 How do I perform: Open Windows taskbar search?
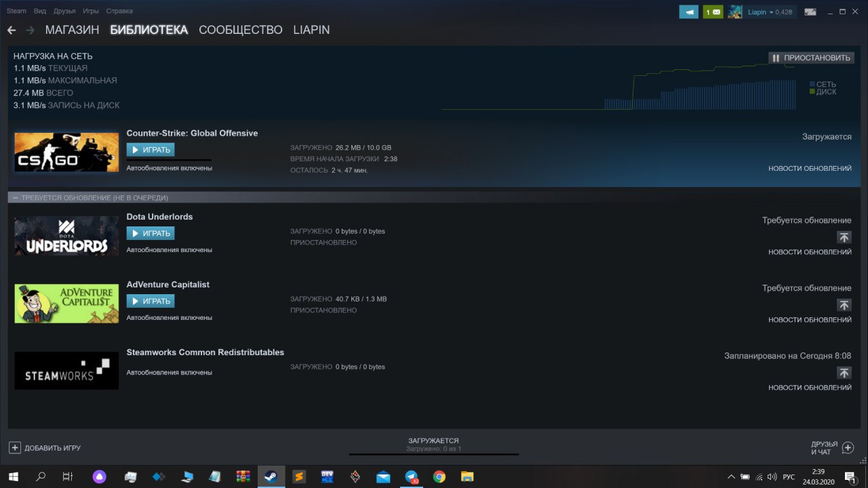[x=41, y=477]
